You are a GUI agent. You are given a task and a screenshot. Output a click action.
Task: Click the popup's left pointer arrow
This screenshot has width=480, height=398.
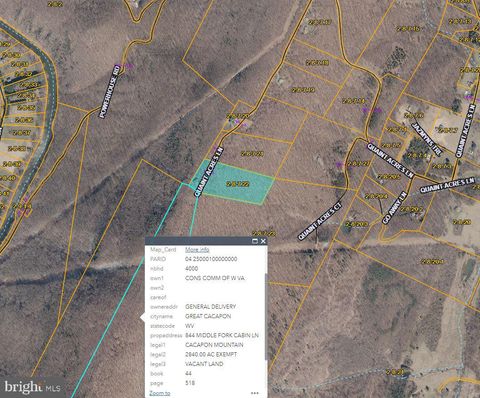click(143, 318)
